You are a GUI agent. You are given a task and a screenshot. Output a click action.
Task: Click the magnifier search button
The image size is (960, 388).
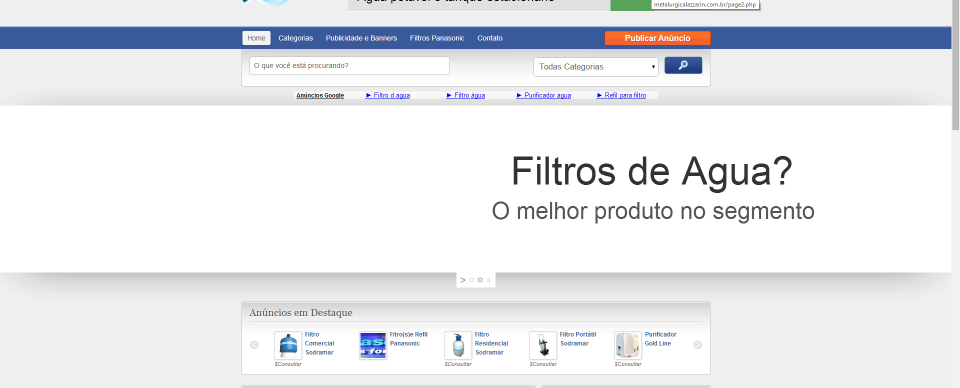683,65
